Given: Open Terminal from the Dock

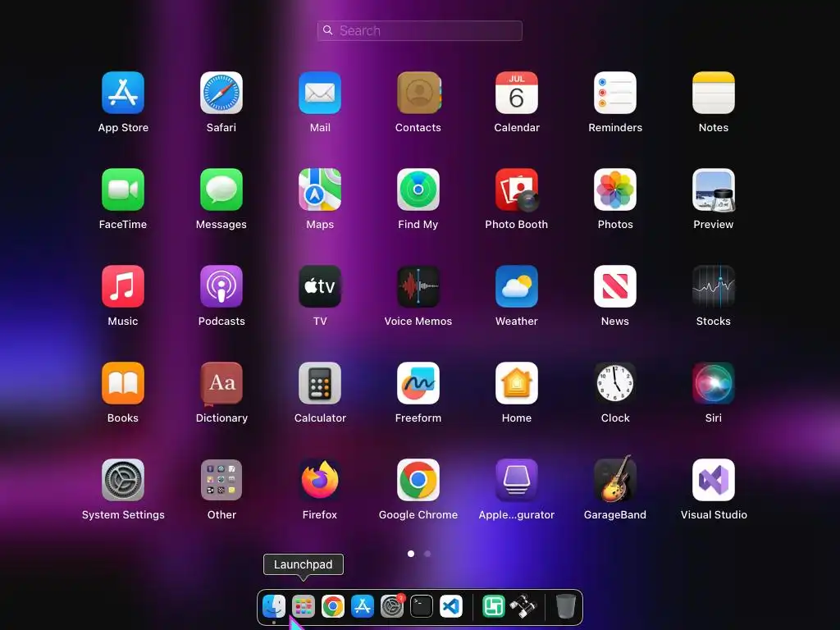Looking at the screenshot, I should coord(422,606).
